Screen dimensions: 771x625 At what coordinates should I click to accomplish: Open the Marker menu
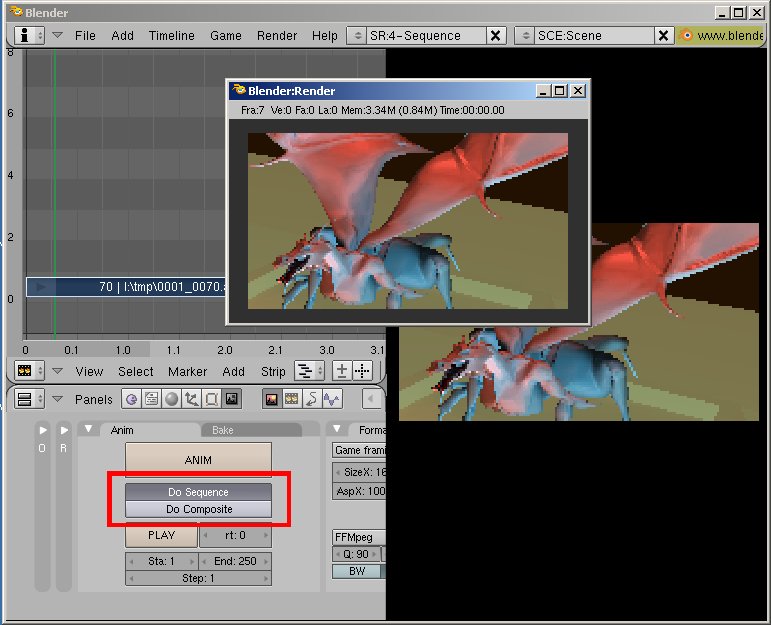click(187, 371)
